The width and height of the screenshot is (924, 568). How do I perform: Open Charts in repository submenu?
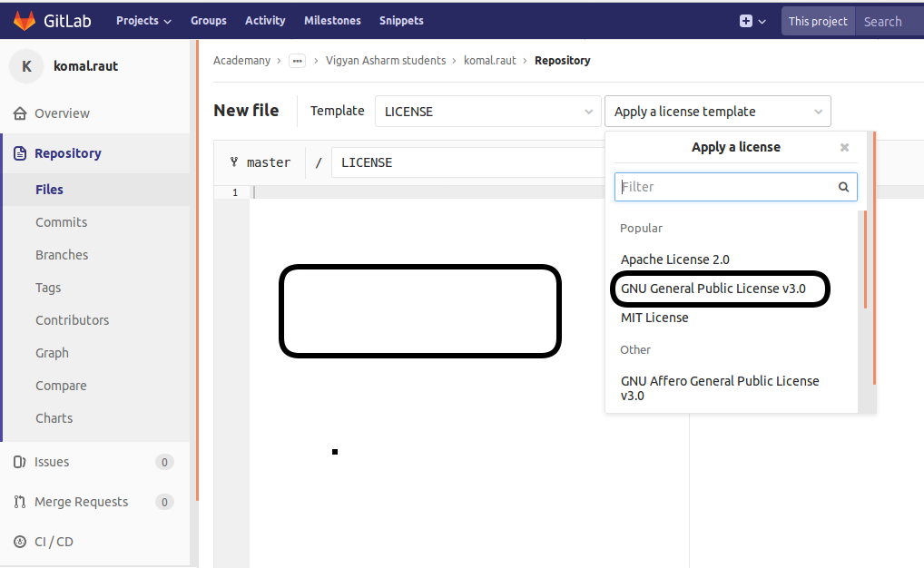[54, 418]
